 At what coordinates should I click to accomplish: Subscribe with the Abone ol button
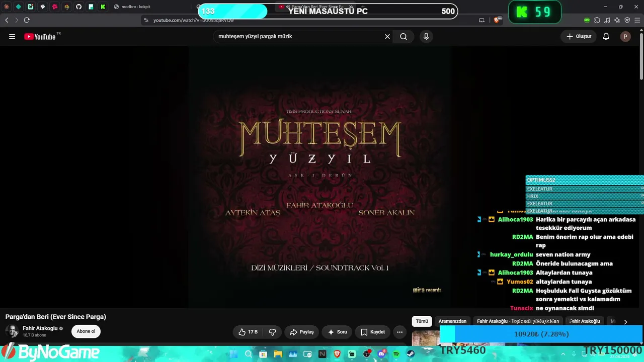86,331
